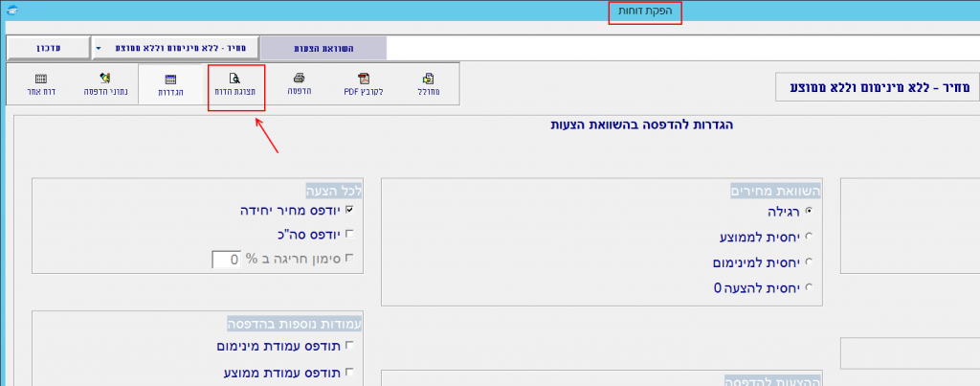Open the 'הגדרות' settings icon
This screenshot has width=980, height=386.
(169, 85)
